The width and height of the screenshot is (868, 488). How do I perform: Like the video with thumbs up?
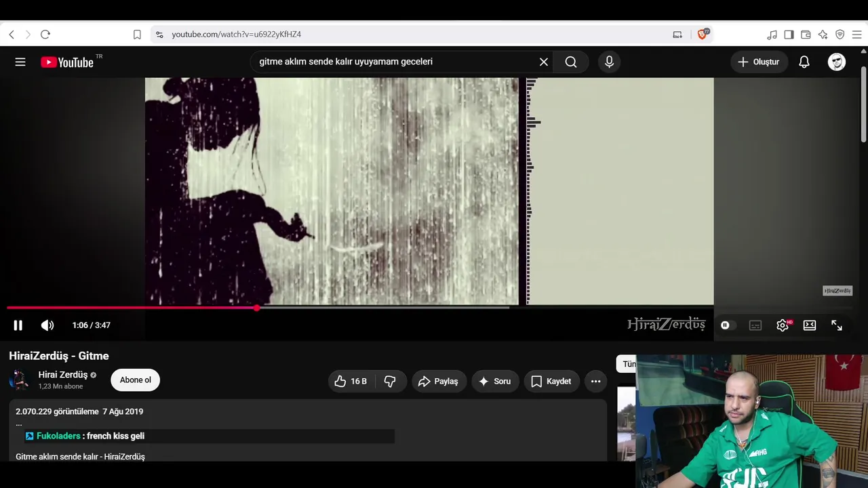(351, 382)
